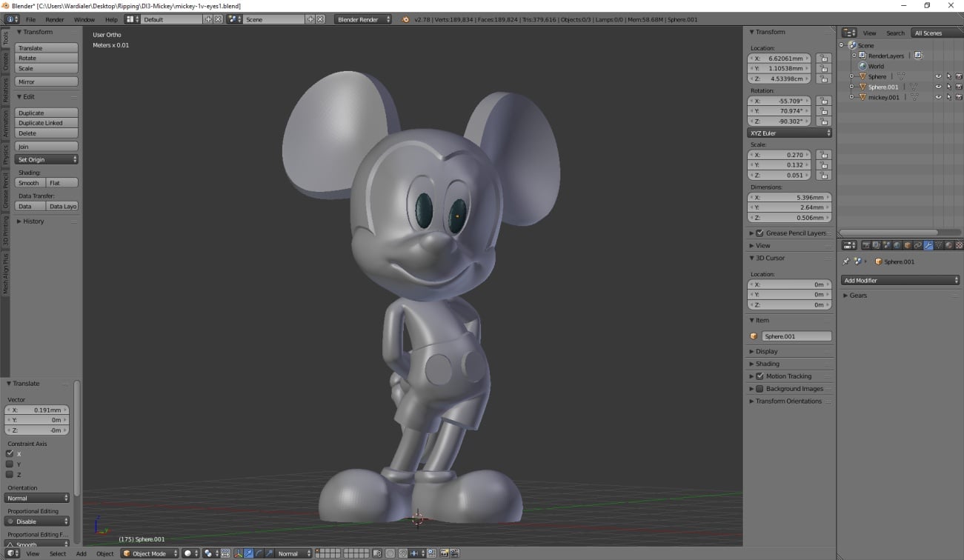Open the Scene properties tab icon
Screen dimensions: 964x560
click(887, 245)
